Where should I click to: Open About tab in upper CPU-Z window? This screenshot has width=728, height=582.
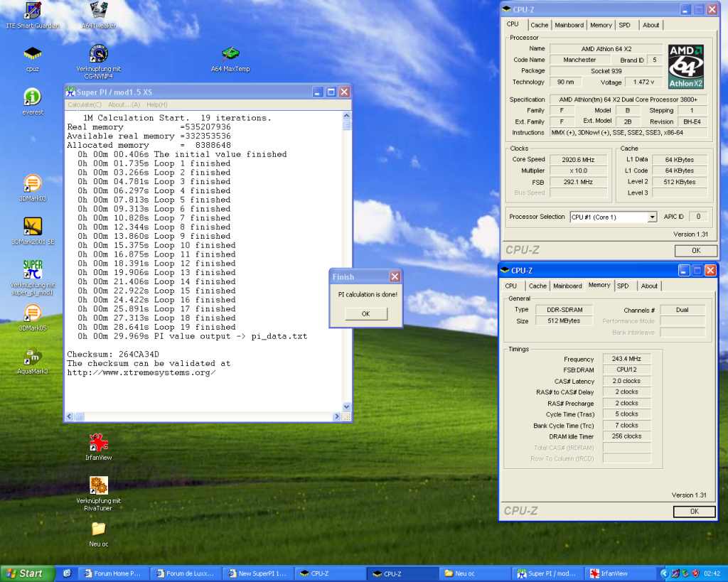(651, 25)
